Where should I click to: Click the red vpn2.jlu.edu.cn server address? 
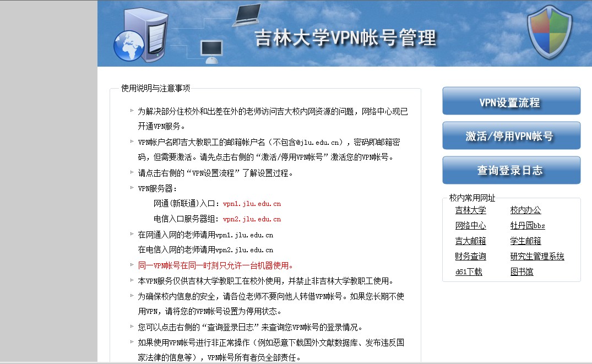point(252,219)
